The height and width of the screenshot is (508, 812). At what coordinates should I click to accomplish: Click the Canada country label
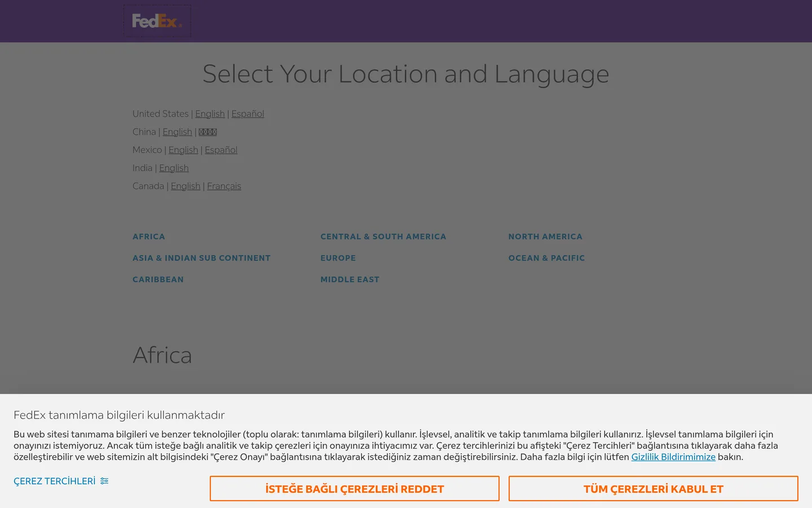click(148, 186)
